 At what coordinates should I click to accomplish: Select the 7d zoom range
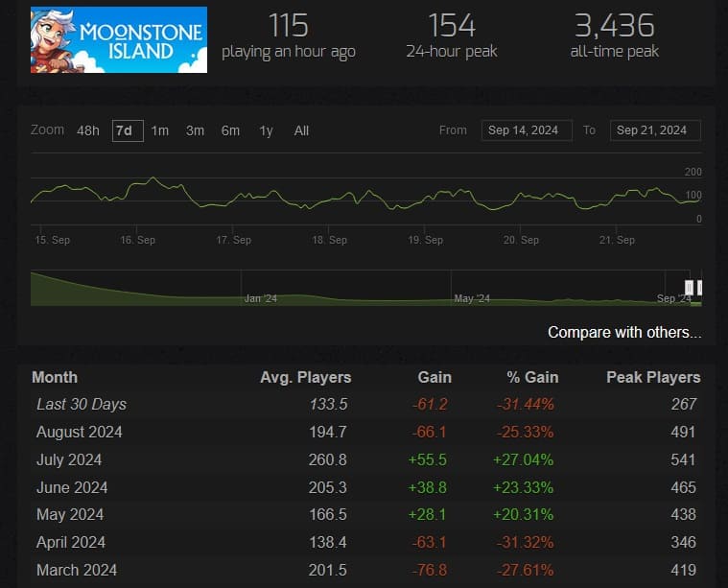click(x=123, y=130)
